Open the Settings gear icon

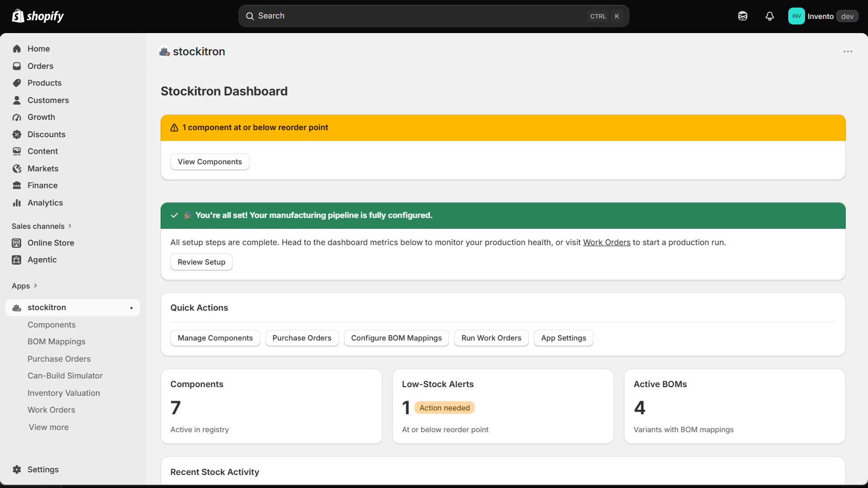click(x=17, y=470)
